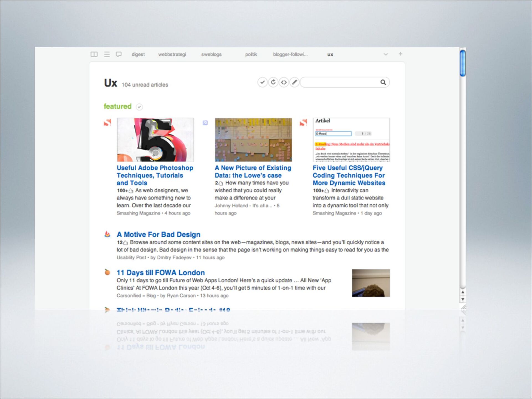Open 11 Days till FOWA London article
This screenshot has width=532, height=399.
(161, 273)
